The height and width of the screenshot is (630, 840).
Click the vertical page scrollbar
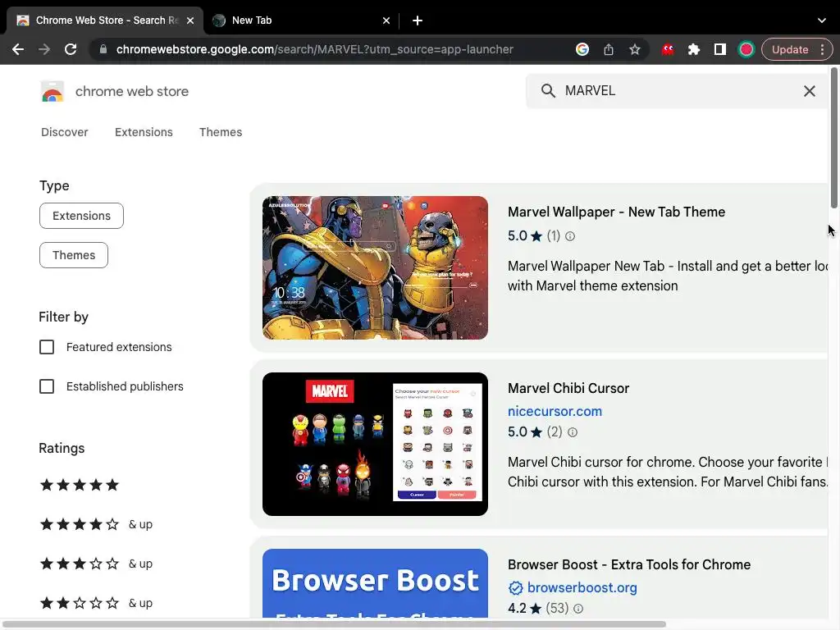[x=833, y=138]
